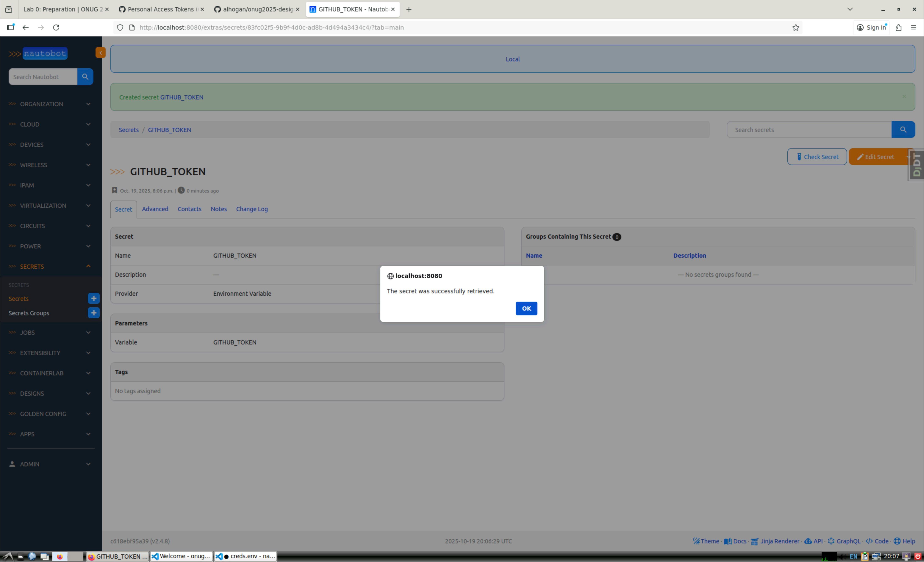Focus the Search secrets input field
The image size is (924, 562).
point(809,130)
